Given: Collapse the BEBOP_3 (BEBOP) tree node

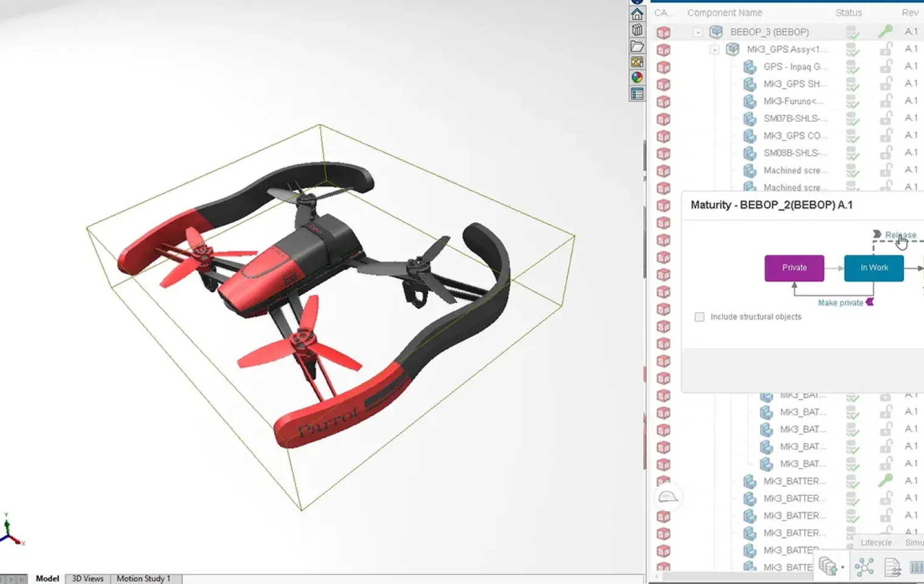Looking at the screenshot, I should click(698, 32).
